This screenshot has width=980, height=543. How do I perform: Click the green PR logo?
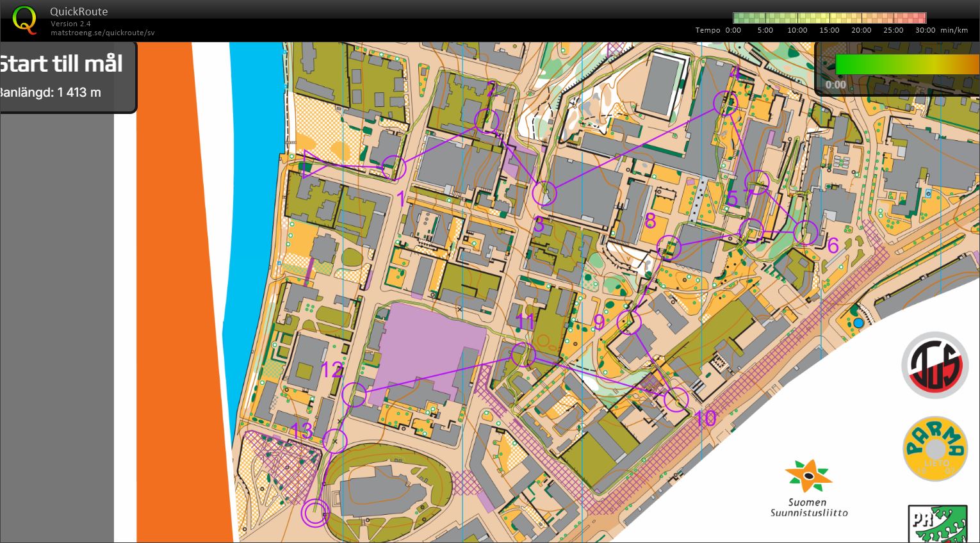tap(938, 524)
